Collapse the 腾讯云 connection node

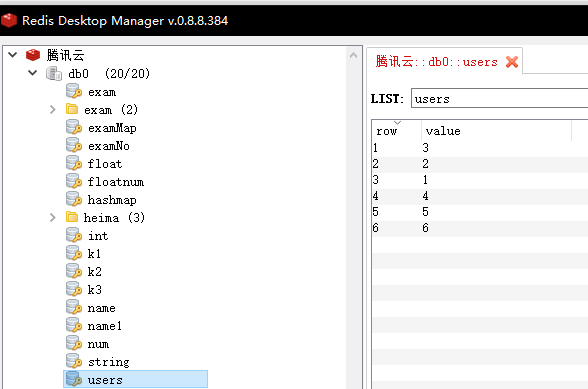[13, 55]
